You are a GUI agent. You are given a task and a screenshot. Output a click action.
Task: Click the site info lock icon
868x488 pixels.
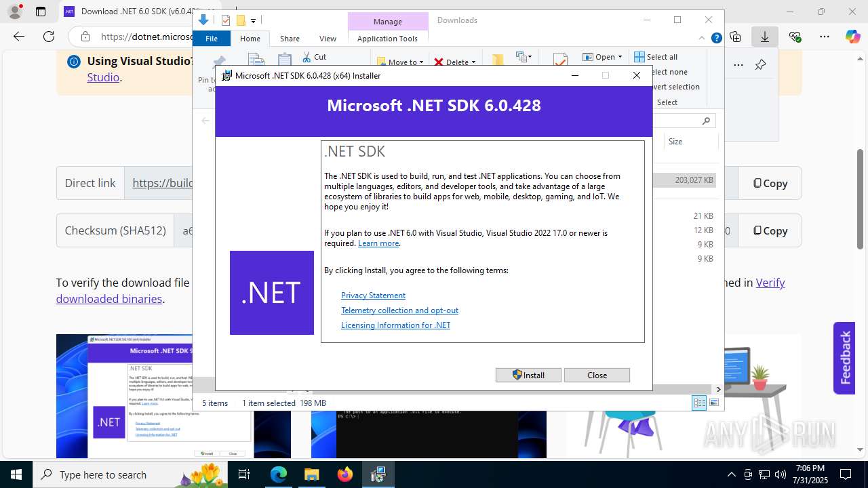coord(85,37)
